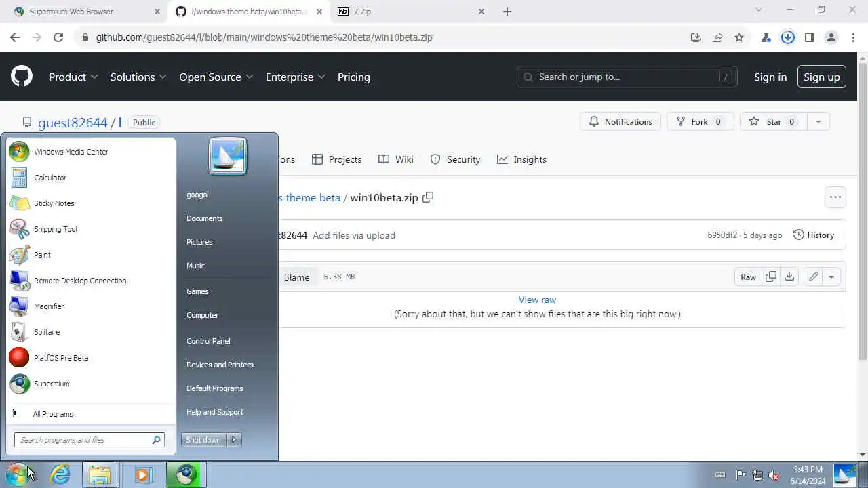
Task: Fork the repository
Action: [x=701, y=122]
